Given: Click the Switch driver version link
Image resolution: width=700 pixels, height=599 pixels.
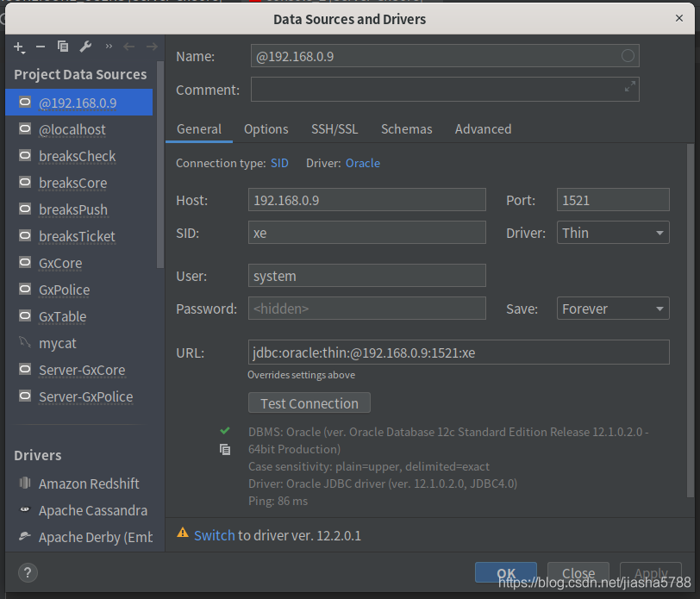Looking at the screenshot, I should point(215,535).
